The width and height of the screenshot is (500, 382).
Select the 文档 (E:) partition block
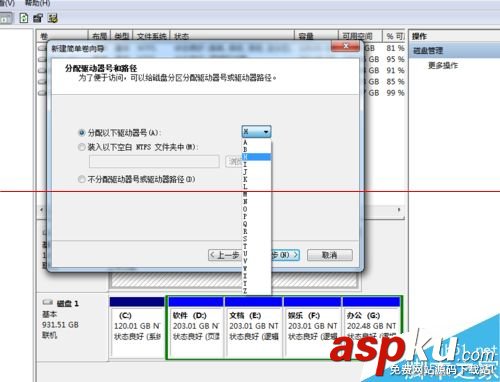tap(254, 327)
